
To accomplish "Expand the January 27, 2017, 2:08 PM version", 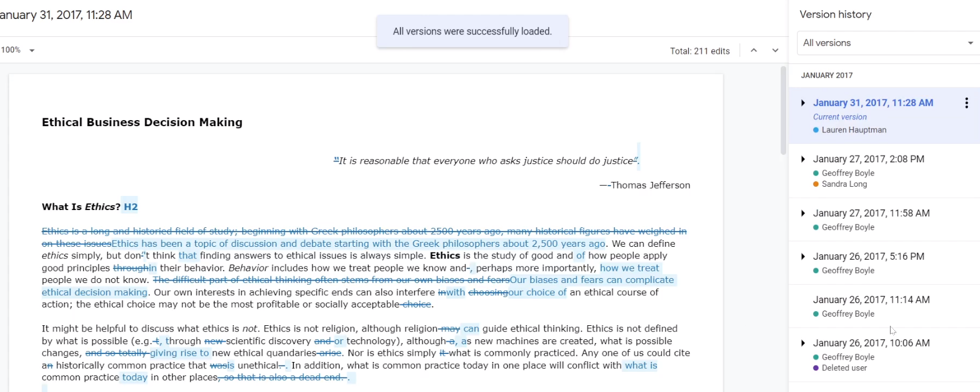I will pyautogui.click(x=803, y=159).
